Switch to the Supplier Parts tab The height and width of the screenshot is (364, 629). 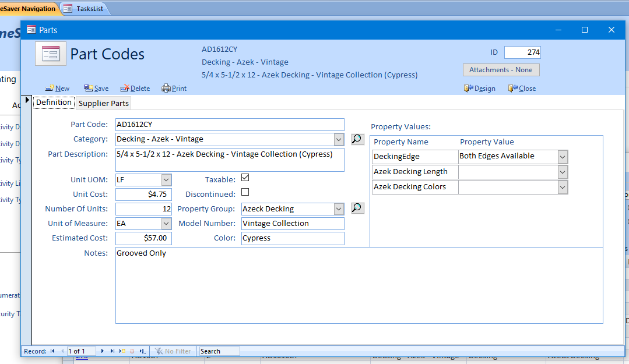tap(103, 103)
